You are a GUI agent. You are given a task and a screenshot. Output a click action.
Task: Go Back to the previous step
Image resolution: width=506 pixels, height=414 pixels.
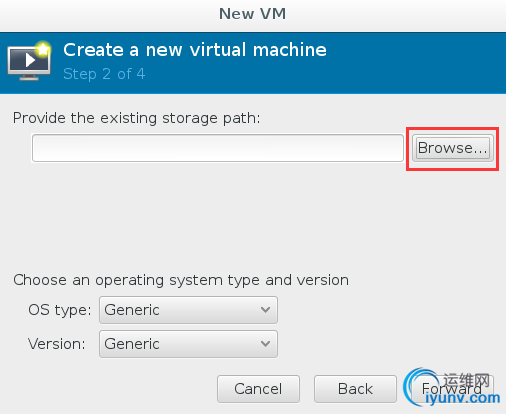tap(355, 389)
